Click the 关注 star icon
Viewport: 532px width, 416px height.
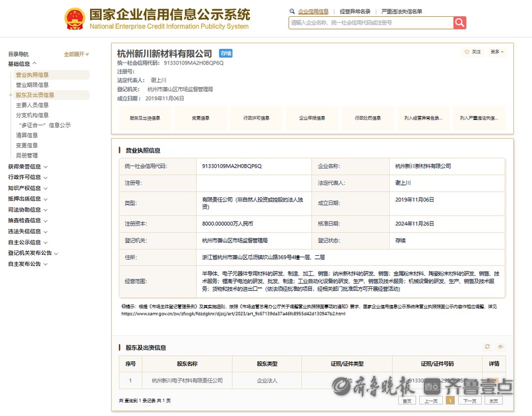click(467, 52)
